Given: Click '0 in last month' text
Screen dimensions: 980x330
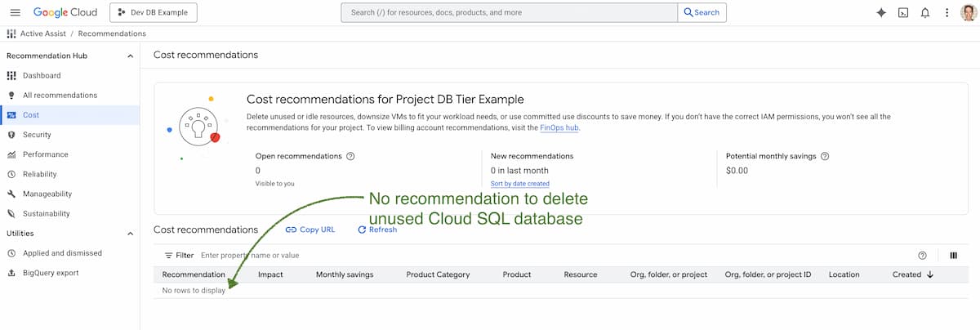Looking at the screenshot, I should [519, 171].
